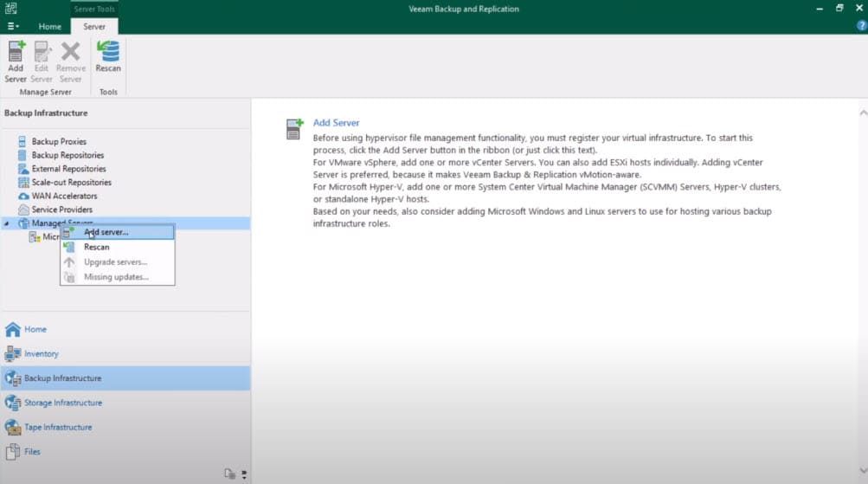Click the Inventory icon
Screen dimensions: 868x484
[x=13, y=354]
